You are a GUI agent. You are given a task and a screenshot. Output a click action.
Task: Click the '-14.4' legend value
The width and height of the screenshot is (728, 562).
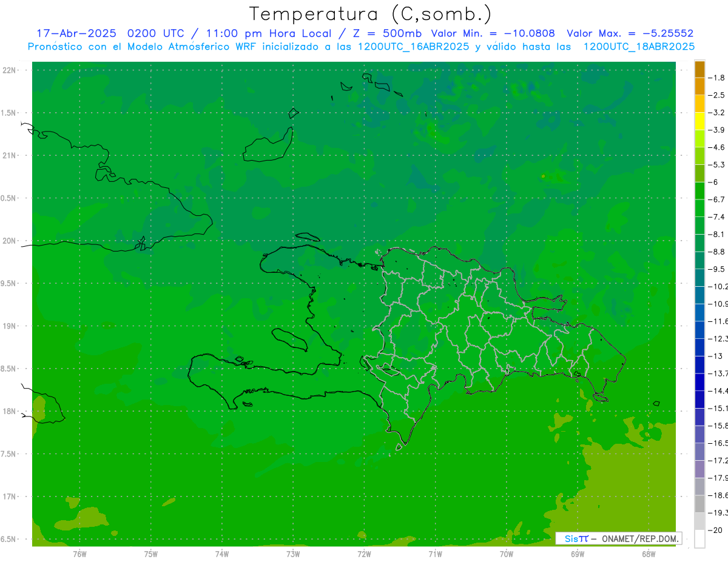[x=718, y=390]
